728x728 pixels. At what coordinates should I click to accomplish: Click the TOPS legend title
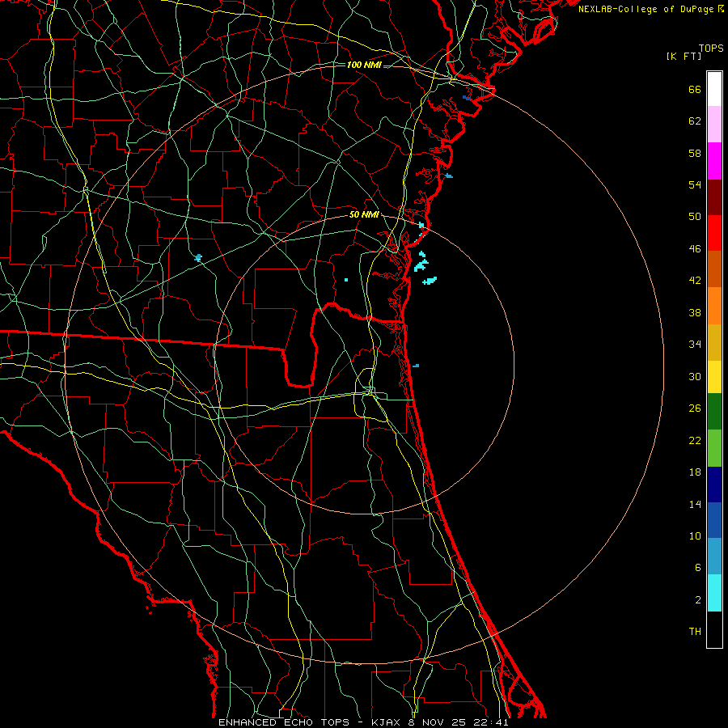(x=711, y=48)
